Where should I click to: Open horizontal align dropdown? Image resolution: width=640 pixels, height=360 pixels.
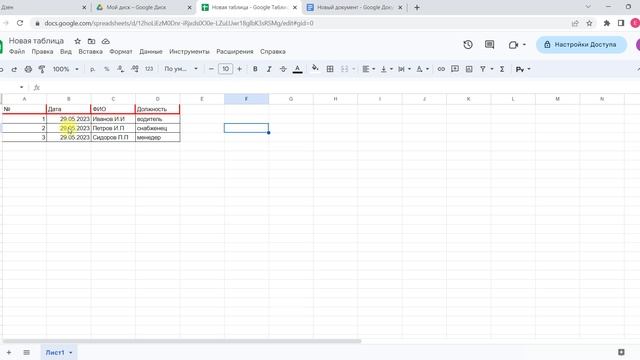coord(369,69)
